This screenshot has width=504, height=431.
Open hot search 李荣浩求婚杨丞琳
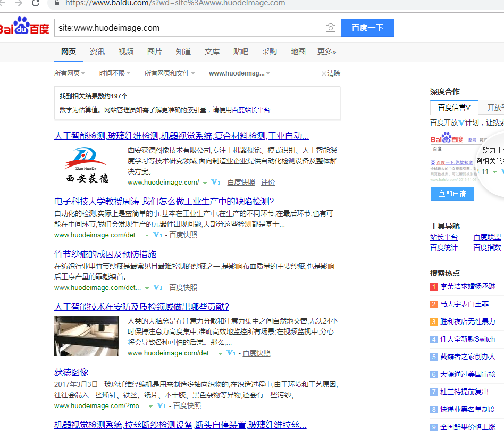tap(468, 287)
